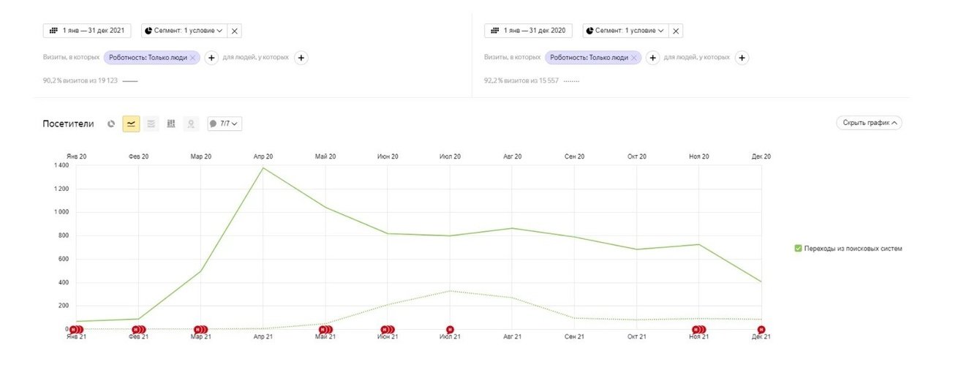Open the 7/7 chart notes dropdown
This screenshot has height=378, width=980.
tap(225, 124)
